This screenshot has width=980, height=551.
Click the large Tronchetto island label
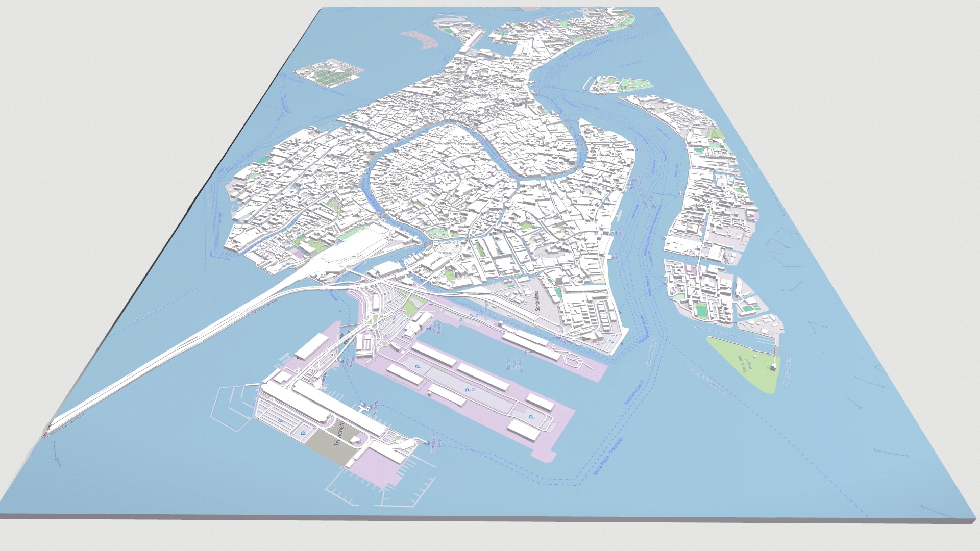point(339,434)
